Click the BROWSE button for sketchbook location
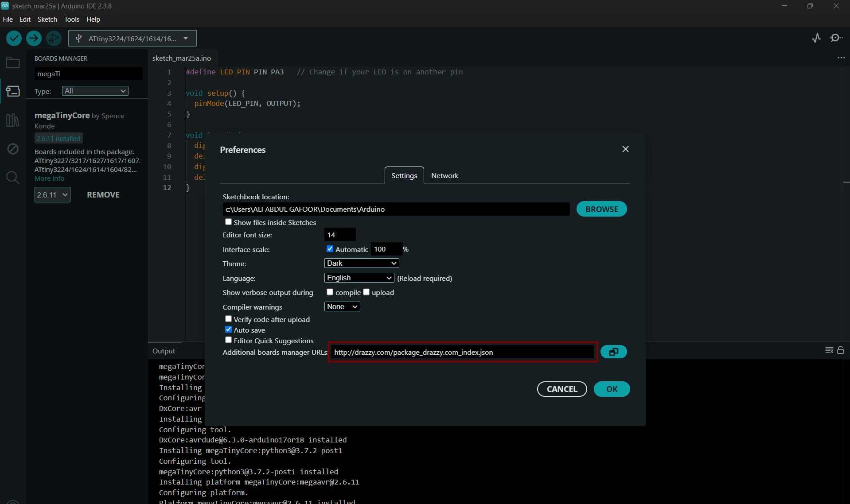Screen dimensions: 850x504 601,209
